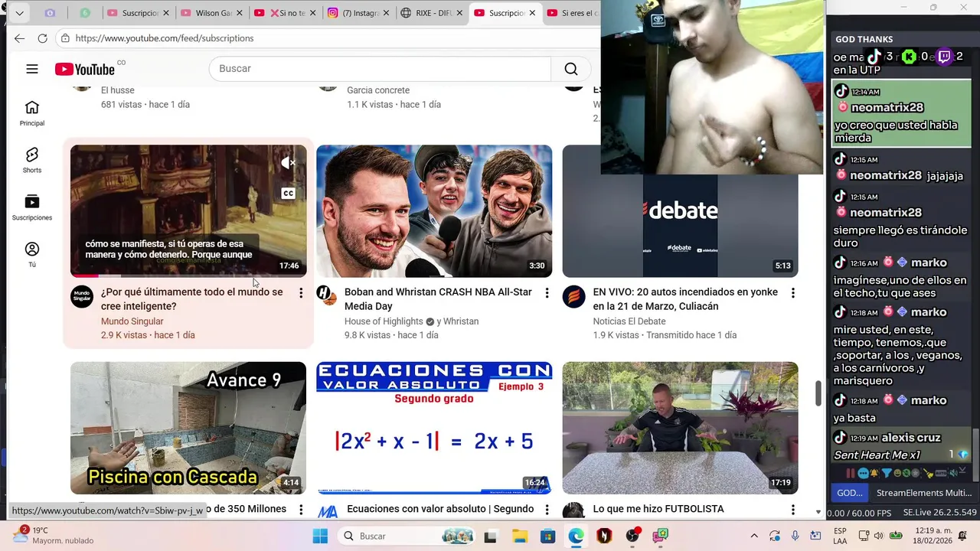The image size is (980, 551).
Task: Unmute the Mundo Singular preview video
Action: click(x=289, y=163)
